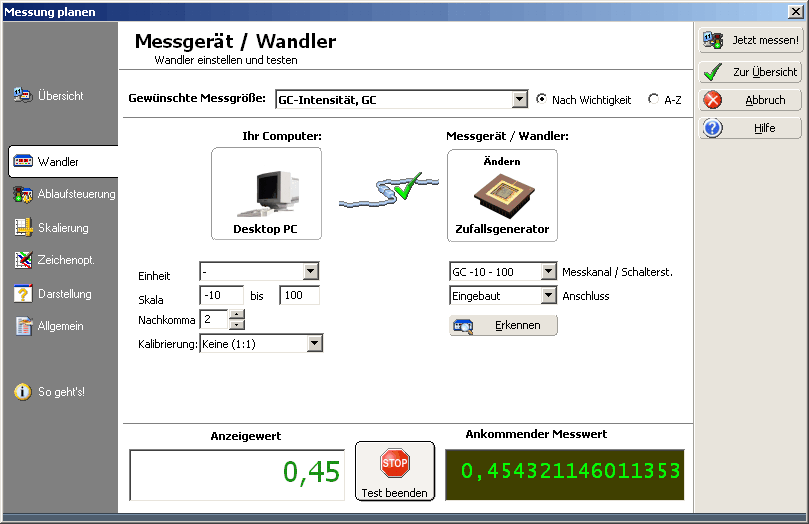Open the Allgemein section
Viewport: 809px width, 524px height.
click(x=60, y=326)
